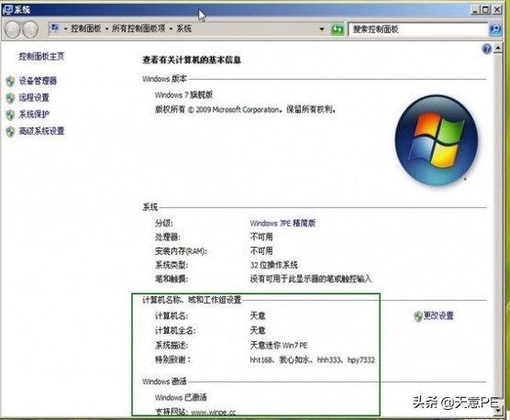Go back with the Back arrow button

[x=13, y=29]
